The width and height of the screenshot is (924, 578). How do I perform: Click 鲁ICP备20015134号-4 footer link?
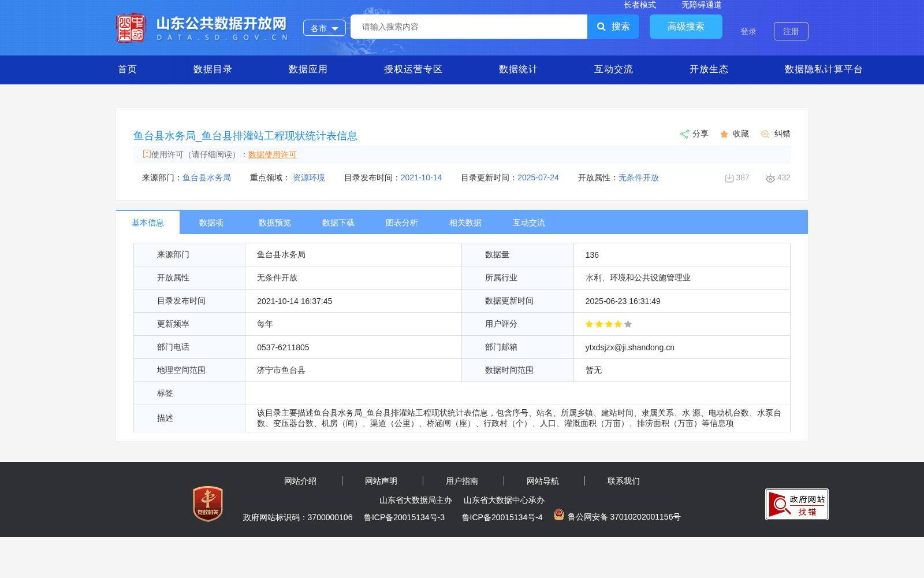point(502,517)
